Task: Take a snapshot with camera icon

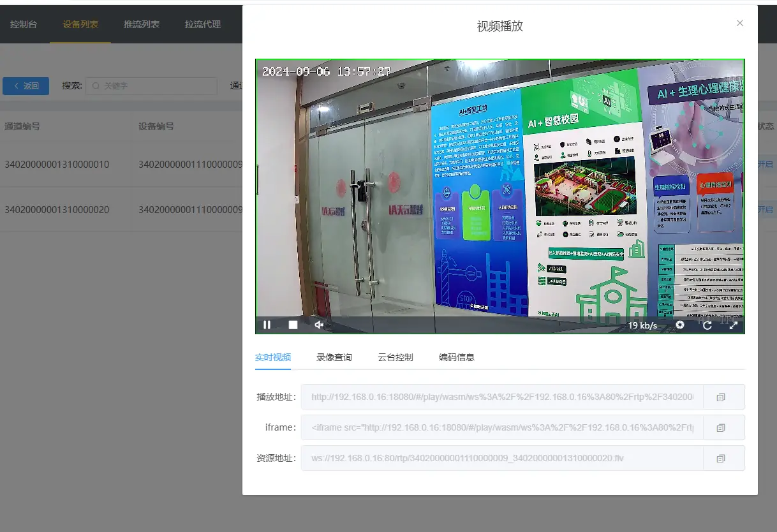Action: pos(680,325)
